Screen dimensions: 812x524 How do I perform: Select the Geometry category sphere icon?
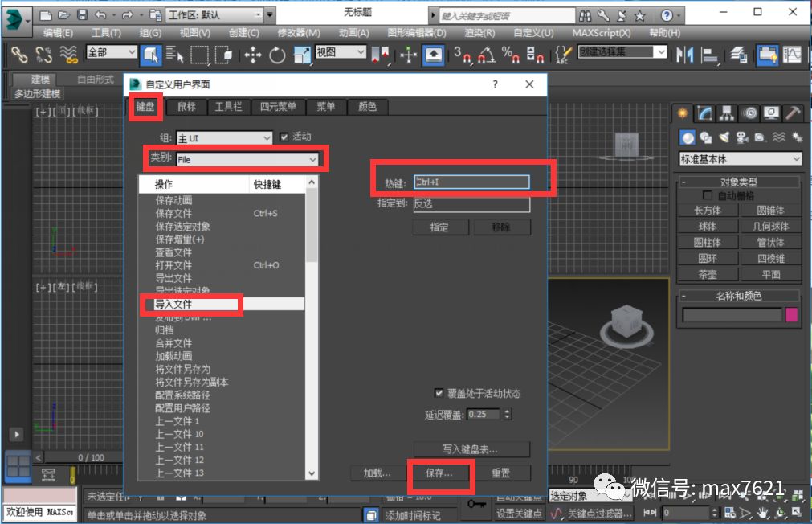[x=688, y=137]
